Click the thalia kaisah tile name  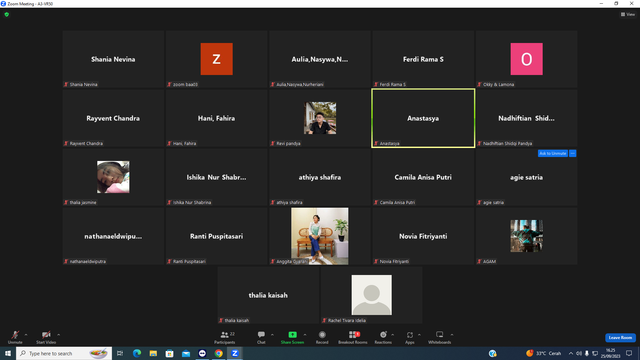(x=268, y=295)
